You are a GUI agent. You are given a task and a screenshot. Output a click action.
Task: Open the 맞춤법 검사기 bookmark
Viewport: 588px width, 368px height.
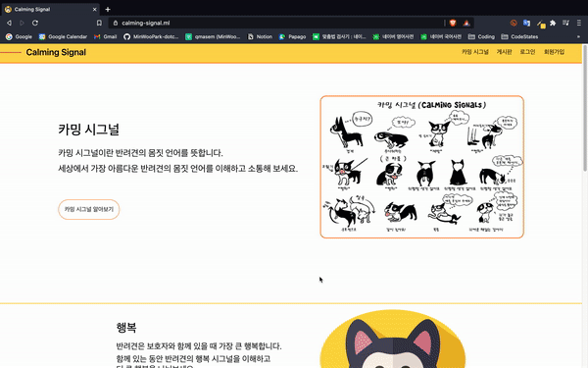(x=339, y=37)
